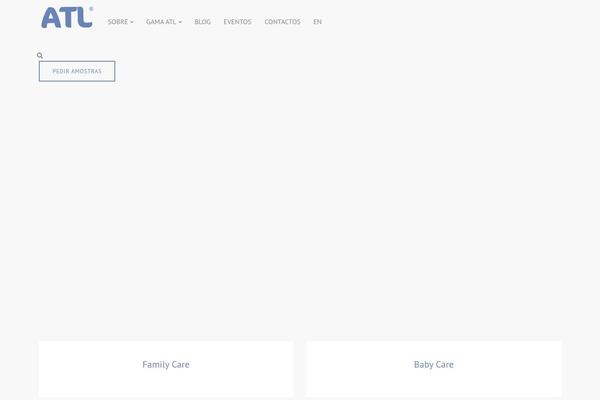Screen dimensions: 600x400
Task: Open the BLOG page
Action: (x=202, y=22)
